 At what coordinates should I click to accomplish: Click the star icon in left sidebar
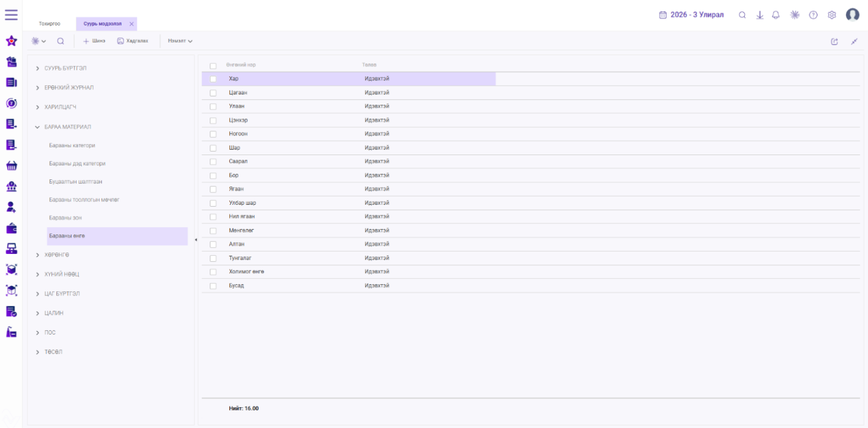pyautogui.click(x=11, y=41)
